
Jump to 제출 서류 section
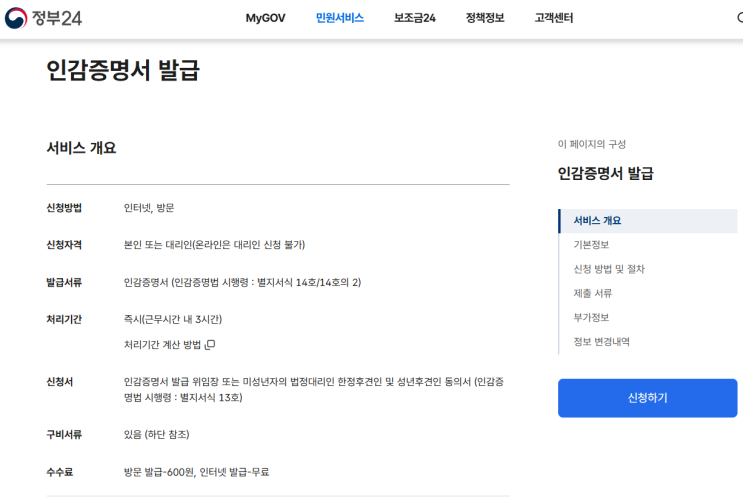(x=592, y=293)
